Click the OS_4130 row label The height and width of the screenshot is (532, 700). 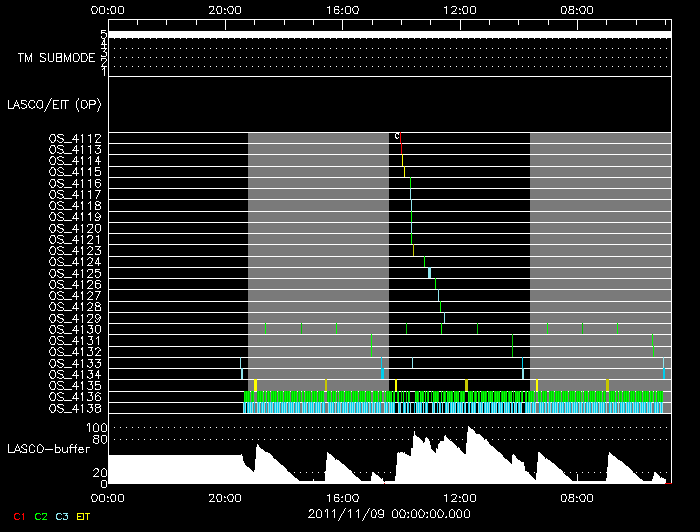point(75,329)
